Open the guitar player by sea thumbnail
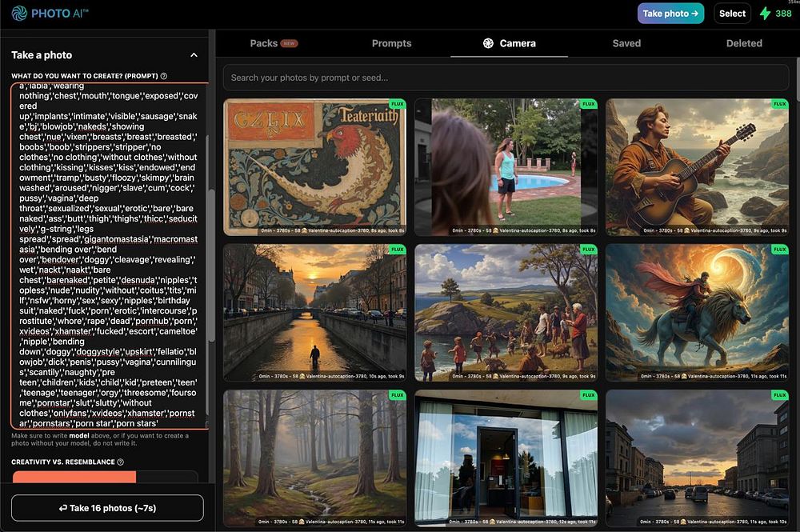Image resolution: width=800 pixels, height=532 pixels. [x=697, y=166]
